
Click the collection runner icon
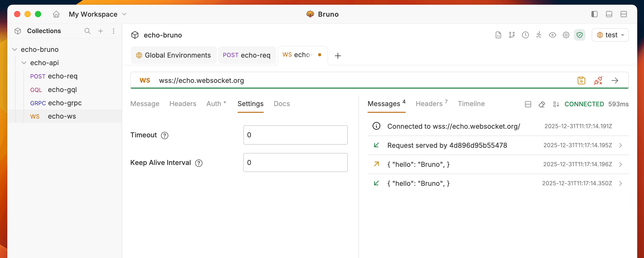[x=539, y=35]
